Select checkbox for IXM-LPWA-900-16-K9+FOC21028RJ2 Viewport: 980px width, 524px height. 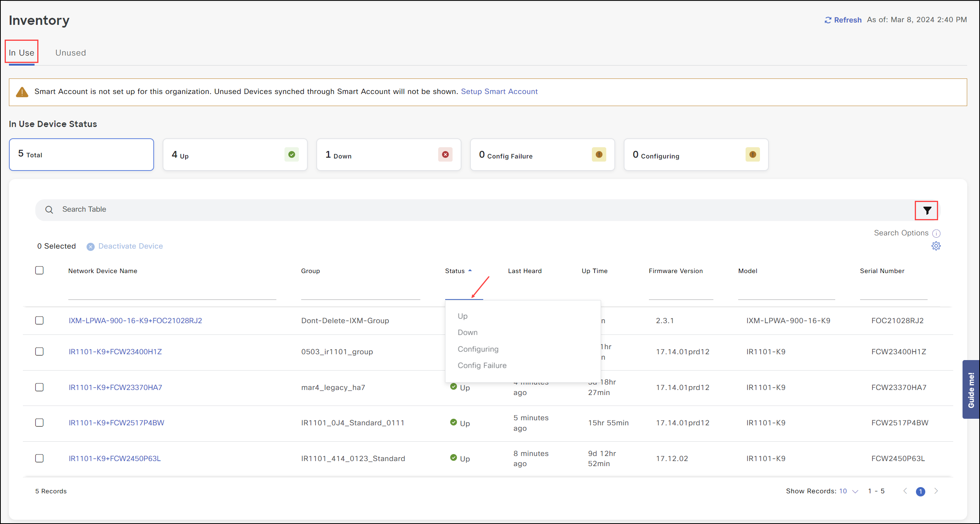(39, 320)
